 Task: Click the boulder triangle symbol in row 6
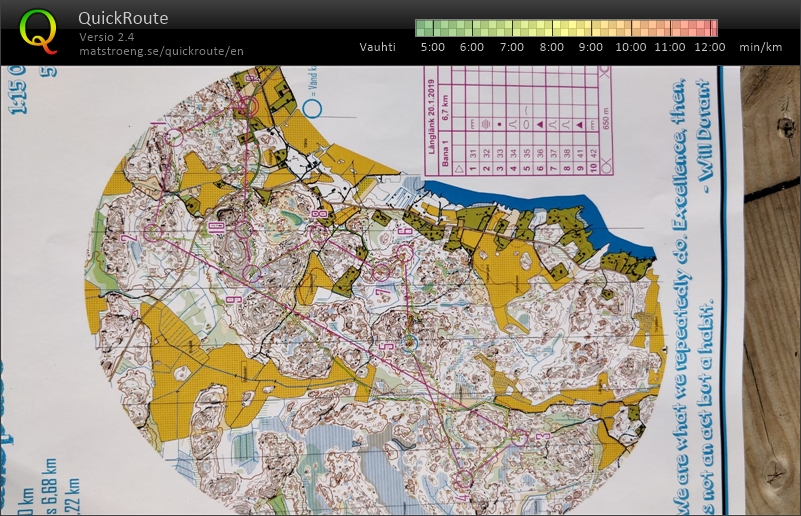[540, 124]
